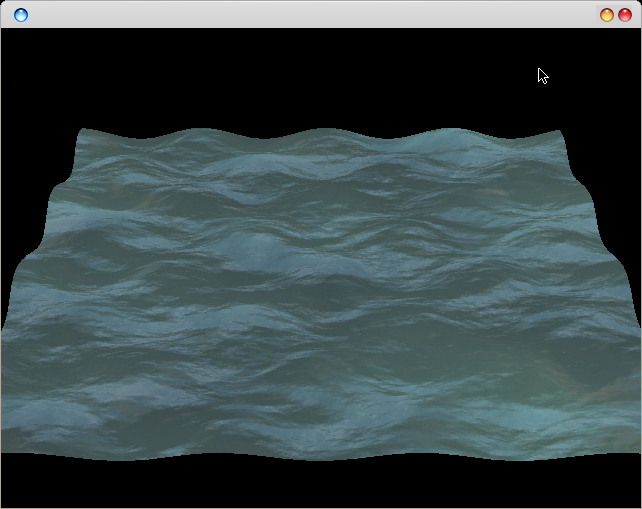
Task: Click the bottom-left corner of the water surface
Action: (x=5, y=450)
